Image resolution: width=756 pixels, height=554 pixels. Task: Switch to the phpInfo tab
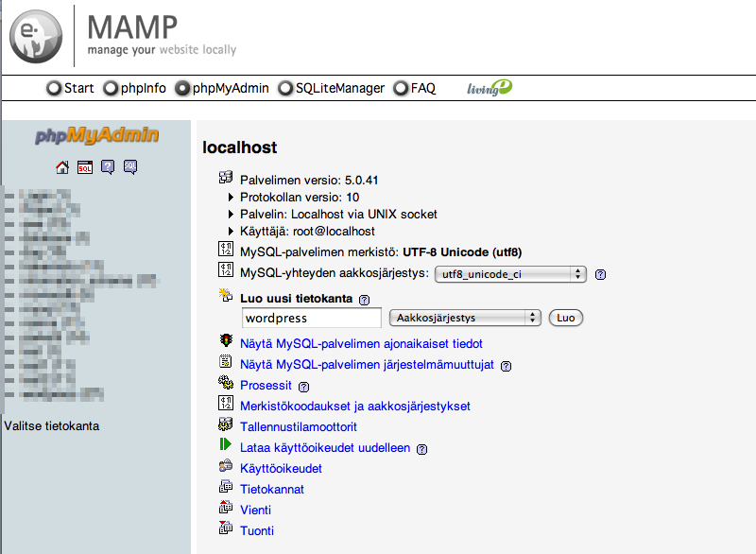(135, 88)
